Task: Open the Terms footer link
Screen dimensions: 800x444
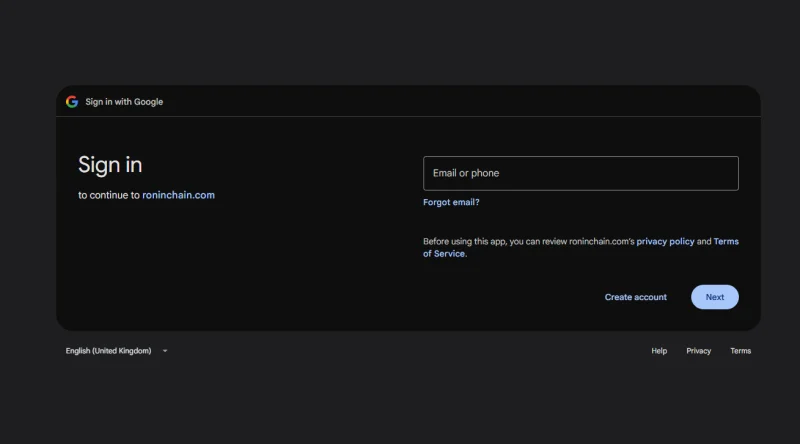Action: [x=740, y=351]
